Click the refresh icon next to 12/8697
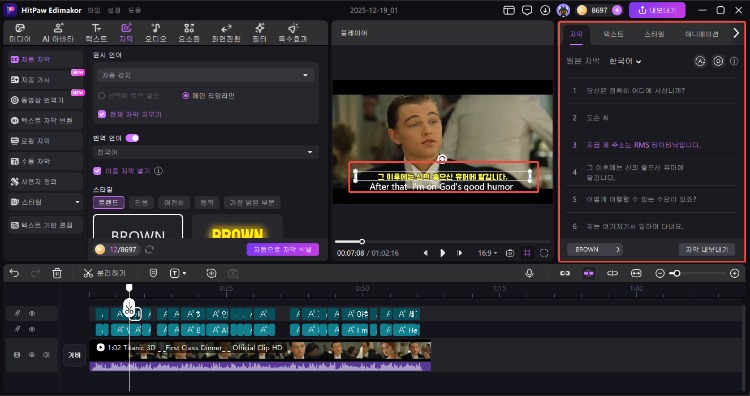 pos(149,249)
